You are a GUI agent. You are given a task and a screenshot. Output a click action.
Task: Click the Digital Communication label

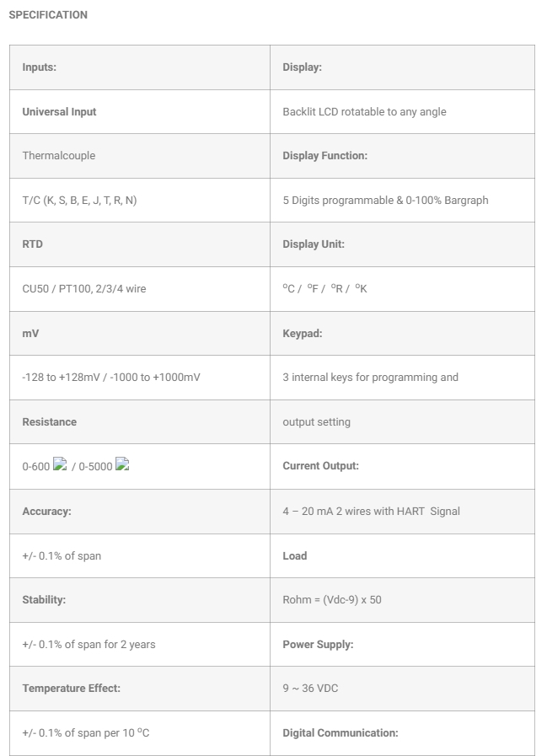click(340, 733)
